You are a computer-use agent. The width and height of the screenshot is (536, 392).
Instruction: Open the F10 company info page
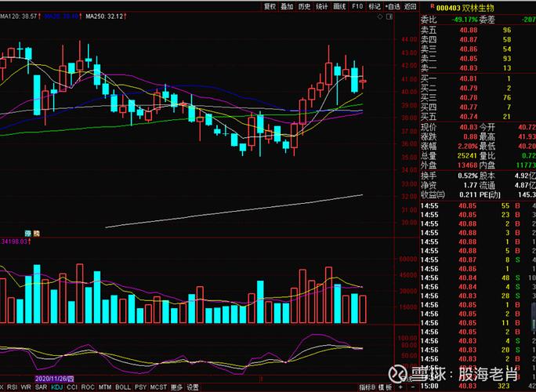click(x=357, y=6)
